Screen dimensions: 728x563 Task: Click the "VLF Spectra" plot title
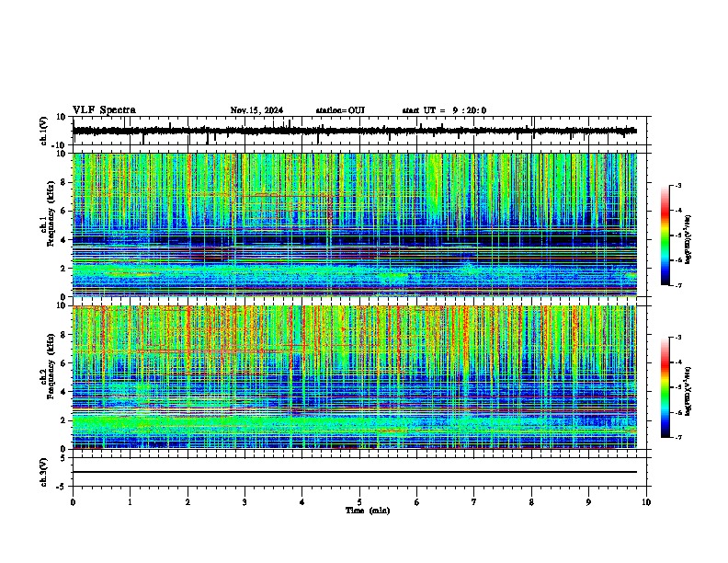pyautogui.click(x=104, y=110)
